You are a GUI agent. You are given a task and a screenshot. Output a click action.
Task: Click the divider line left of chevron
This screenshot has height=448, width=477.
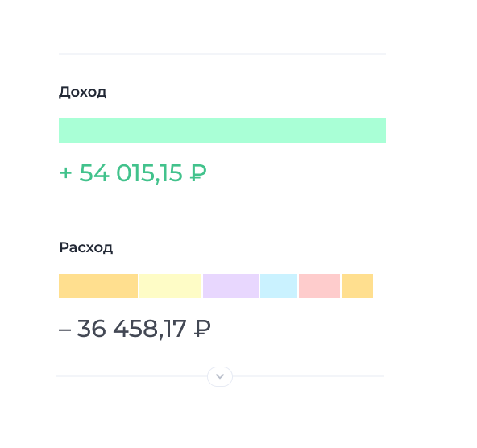point(131,376)
